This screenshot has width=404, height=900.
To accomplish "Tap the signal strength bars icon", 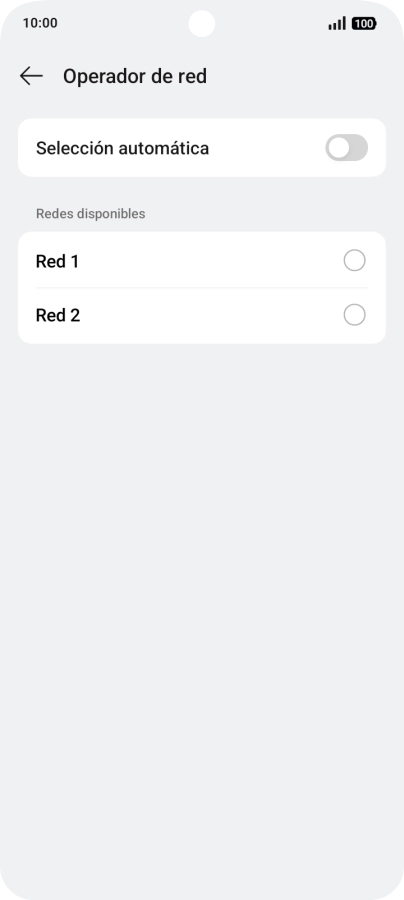I will point(337,24).
